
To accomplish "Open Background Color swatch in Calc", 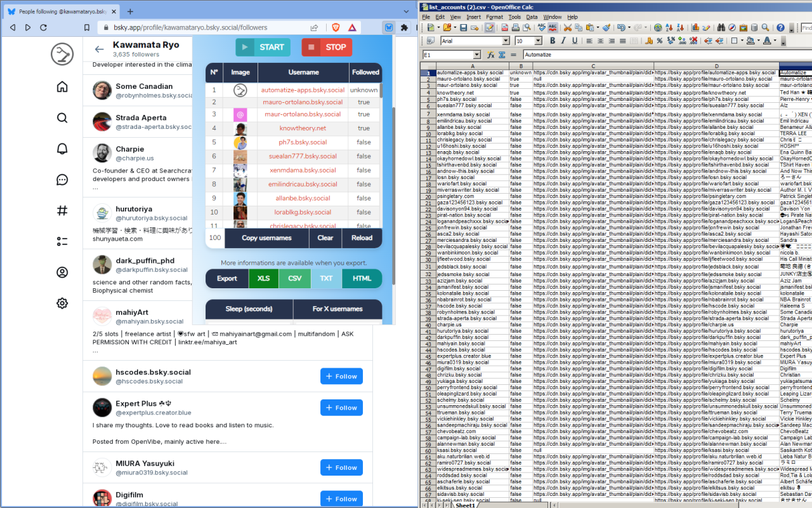I will 750,41.
